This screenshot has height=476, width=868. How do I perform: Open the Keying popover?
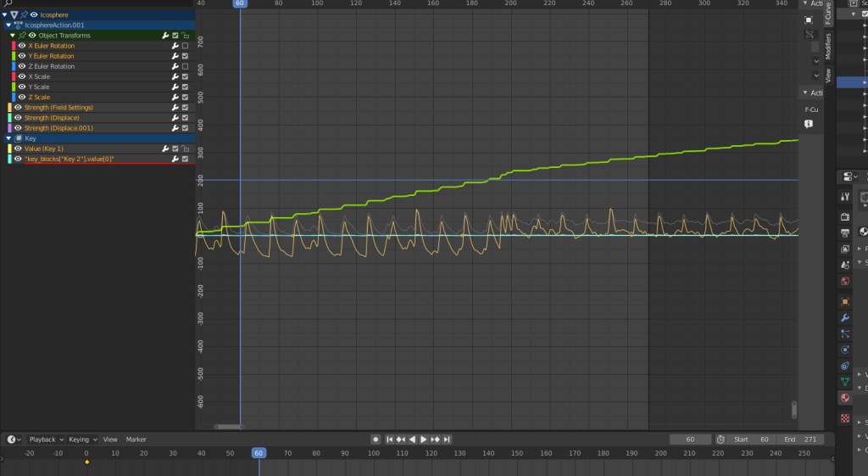pyautogui.click(x=82, y=440)
